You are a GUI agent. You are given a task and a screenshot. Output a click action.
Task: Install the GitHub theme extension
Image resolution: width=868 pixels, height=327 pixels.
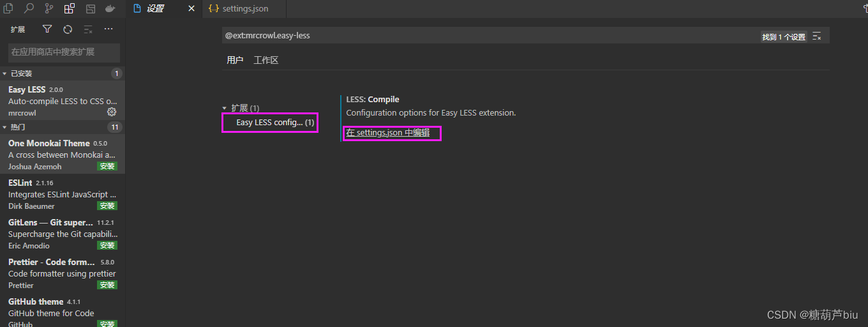point(107,324)
